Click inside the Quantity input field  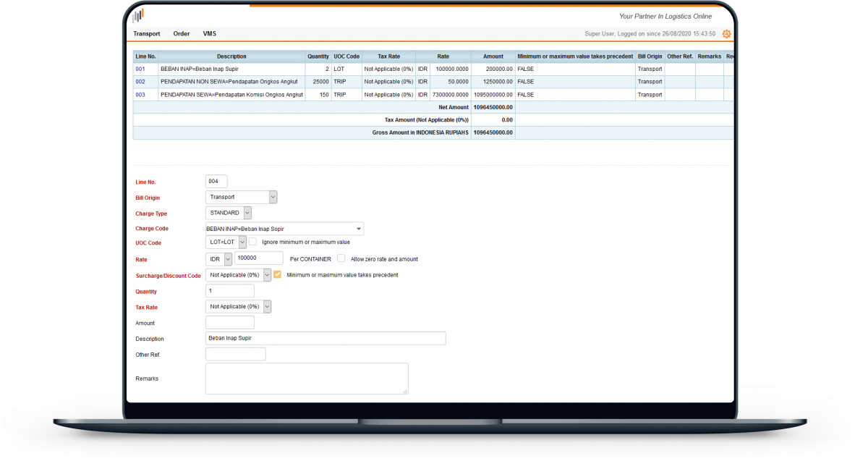click(229, 290)
